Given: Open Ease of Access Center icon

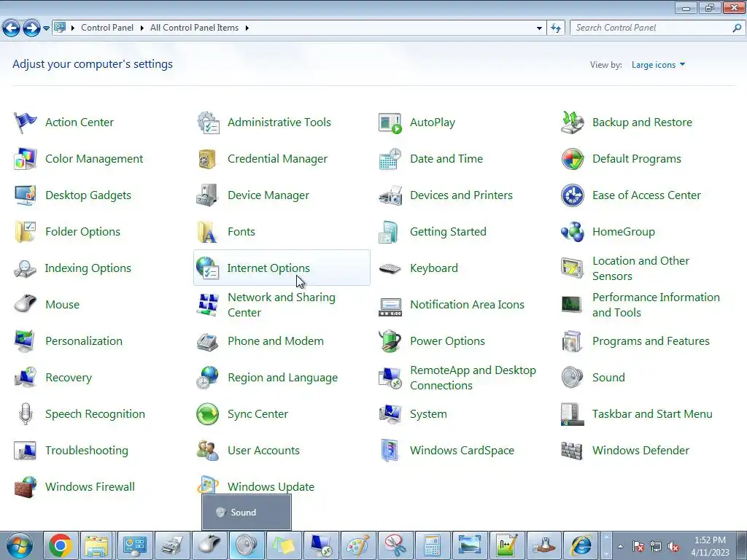Looking at the screenshot, I should coord(572,195).
